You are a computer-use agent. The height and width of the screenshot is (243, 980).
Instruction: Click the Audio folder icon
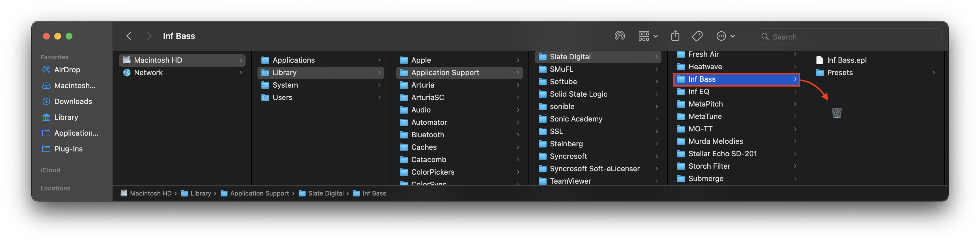(404, 110)
